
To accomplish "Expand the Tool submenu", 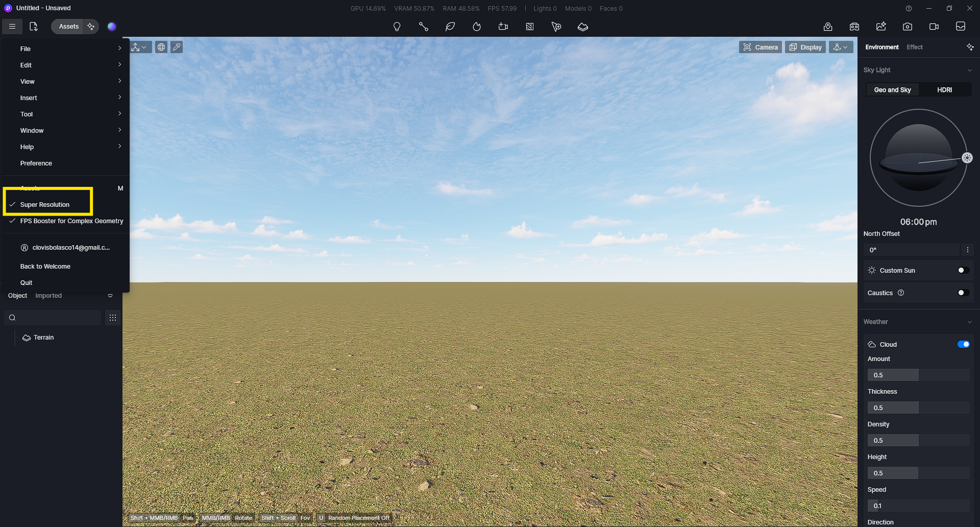I will click(x=66, y=114).
